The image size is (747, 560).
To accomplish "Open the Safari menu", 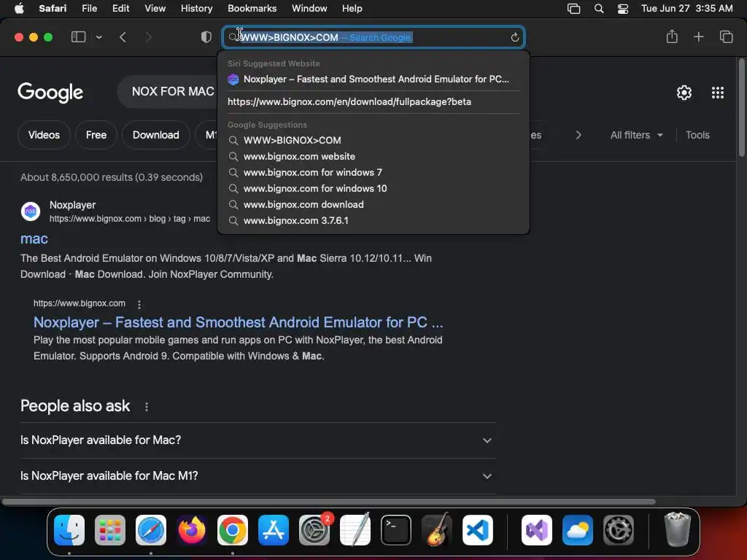I will point(53,8).
